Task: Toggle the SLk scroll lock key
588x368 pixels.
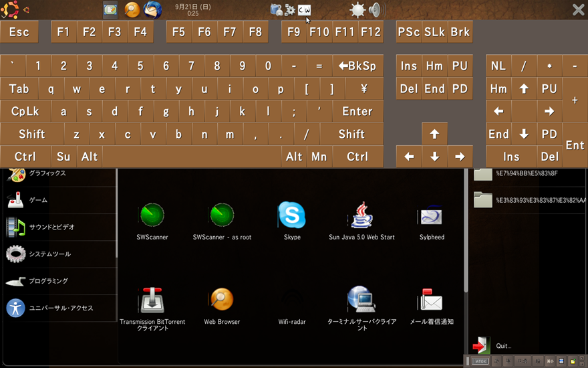Action: pyautogui.click(x=434, y=31)
